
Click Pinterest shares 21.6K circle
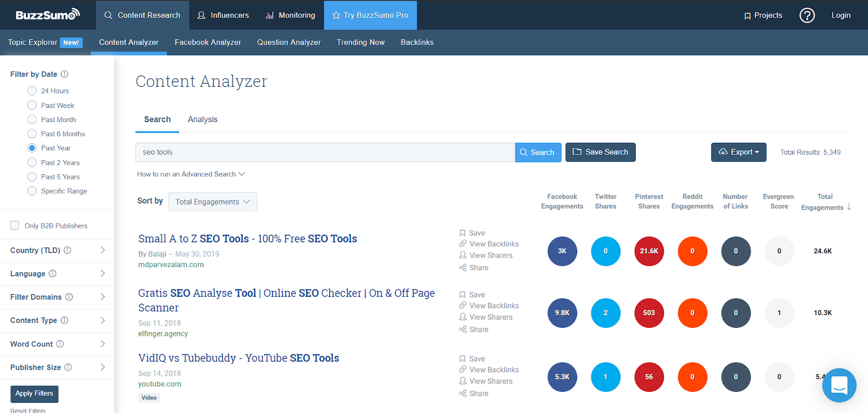(x=649, y=251)
